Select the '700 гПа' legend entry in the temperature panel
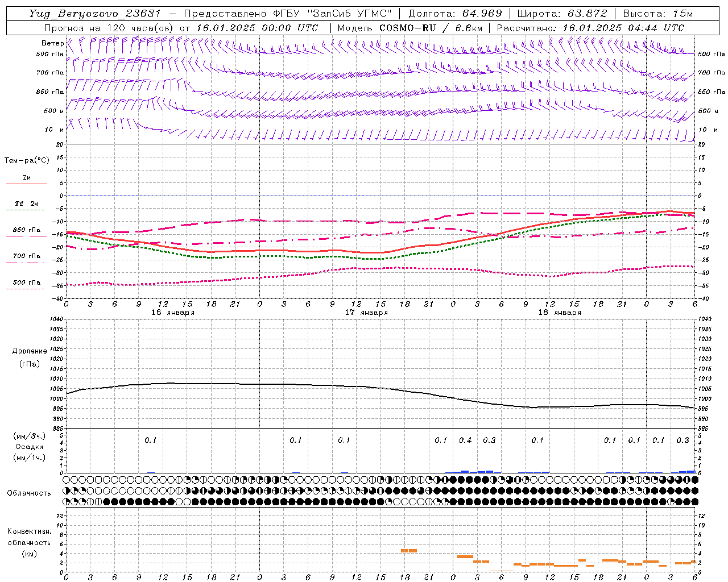The width and height of the screenshot is (728, 582). click(27, 256)
